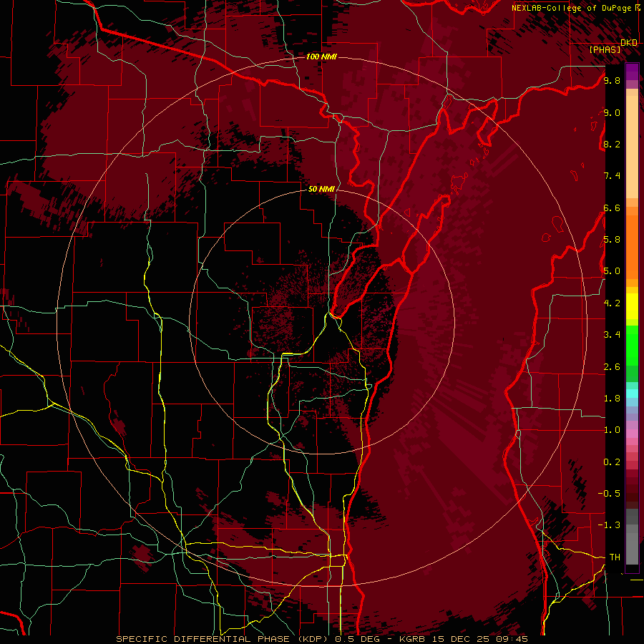Click the 9.0 color scale value
This screenshot has height=644, width=644.
[612, 112]
